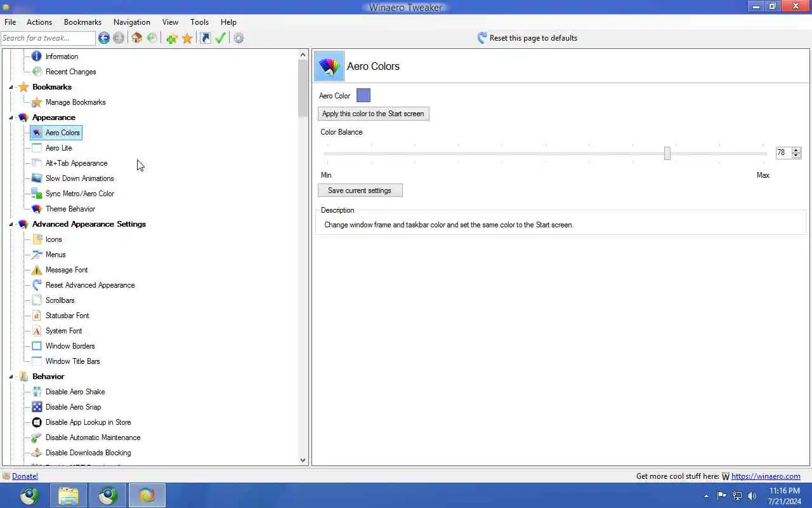Click the Search for a tweak field
Screen dimensions: 812x508
pos(48,38)
